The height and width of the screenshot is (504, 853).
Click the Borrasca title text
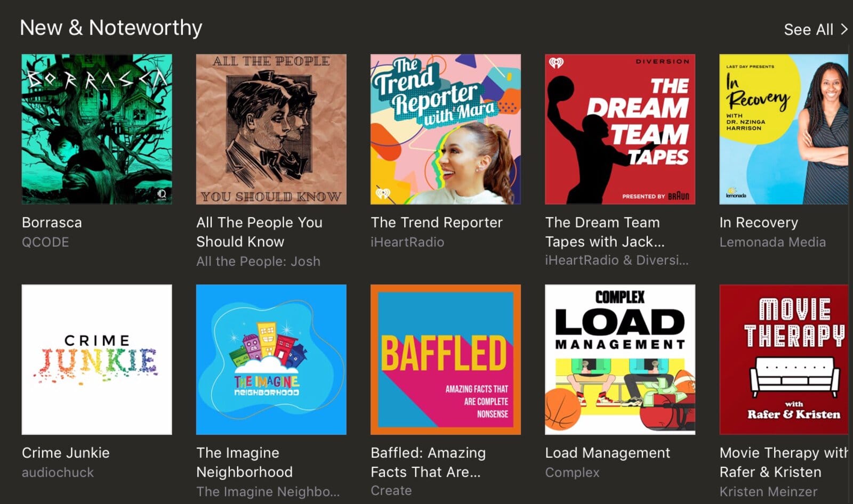click(52, 223)
